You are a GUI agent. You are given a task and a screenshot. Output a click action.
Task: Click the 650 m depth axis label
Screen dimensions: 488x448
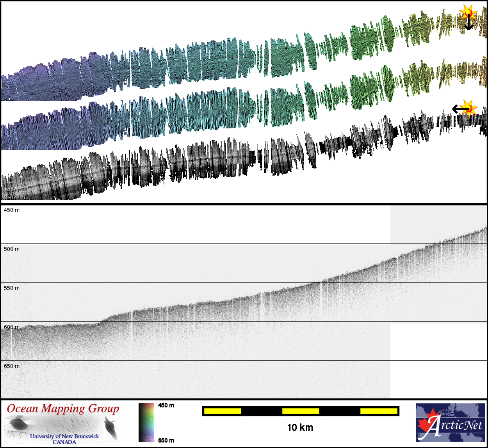[x=12, y=366]
